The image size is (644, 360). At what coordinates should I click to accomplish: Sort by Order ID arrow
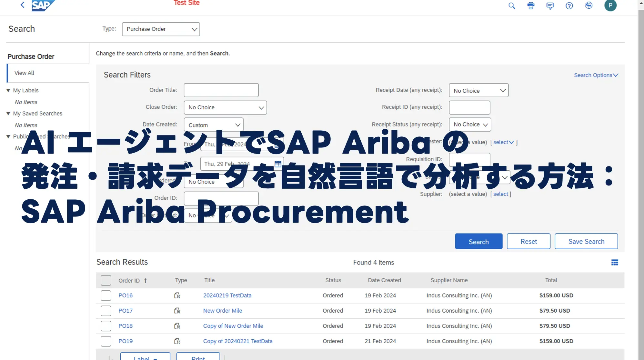point(146,280)
